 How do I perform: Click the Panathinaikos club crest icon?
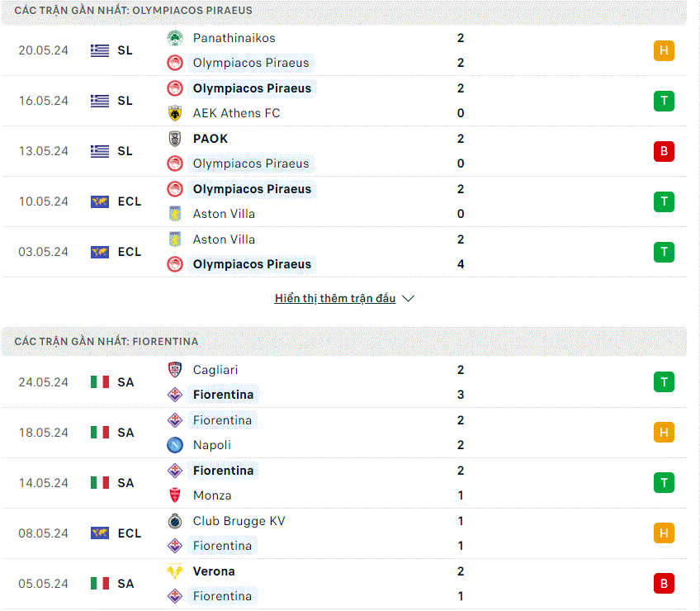pos(174,38)
